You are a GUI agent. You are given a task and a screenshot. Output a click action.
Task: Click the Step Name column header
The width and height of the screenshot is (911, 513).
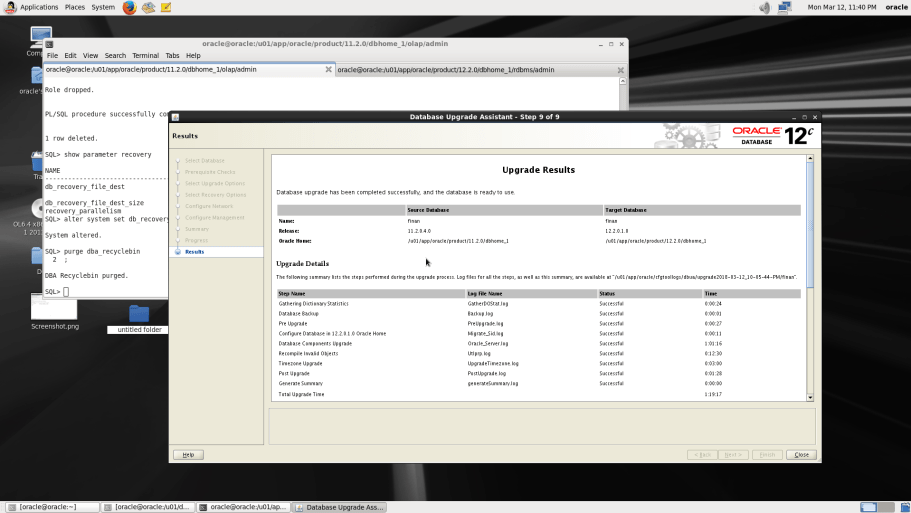(x=371, y=294)
